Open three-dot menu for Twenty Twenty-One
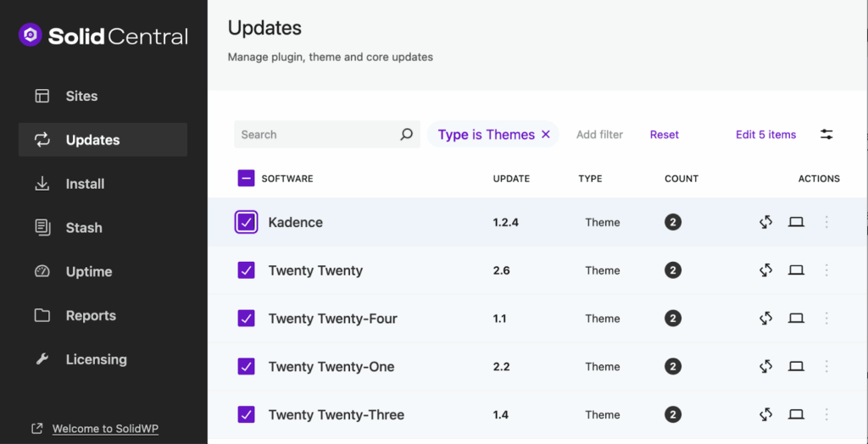The width and height of the screenshot is (868, 444). pyautogui.click(x=826, y=367)
